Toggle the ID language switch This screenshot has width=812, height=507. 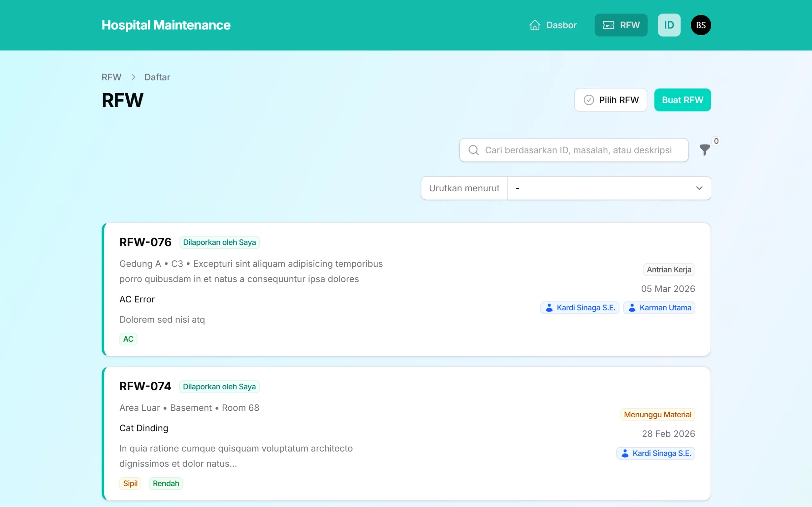coord(669,25)
